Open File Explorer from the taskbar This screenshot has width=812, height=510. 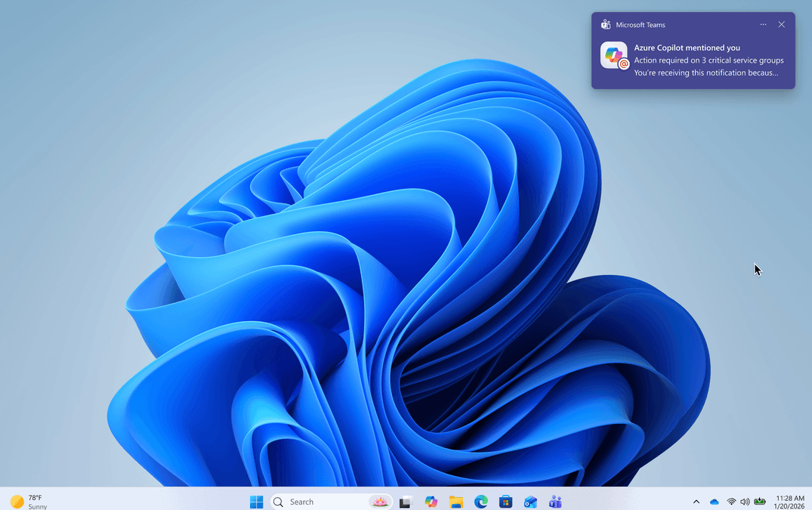click(455, 502)
